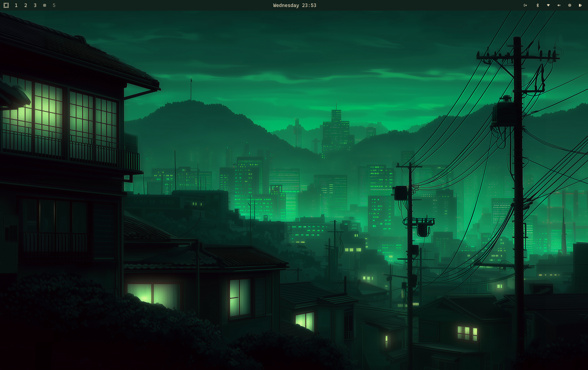The height and width of the screenshot is (370, 588).
Task: Open the Wi-Fi network indicator
Action: [548, 5]
